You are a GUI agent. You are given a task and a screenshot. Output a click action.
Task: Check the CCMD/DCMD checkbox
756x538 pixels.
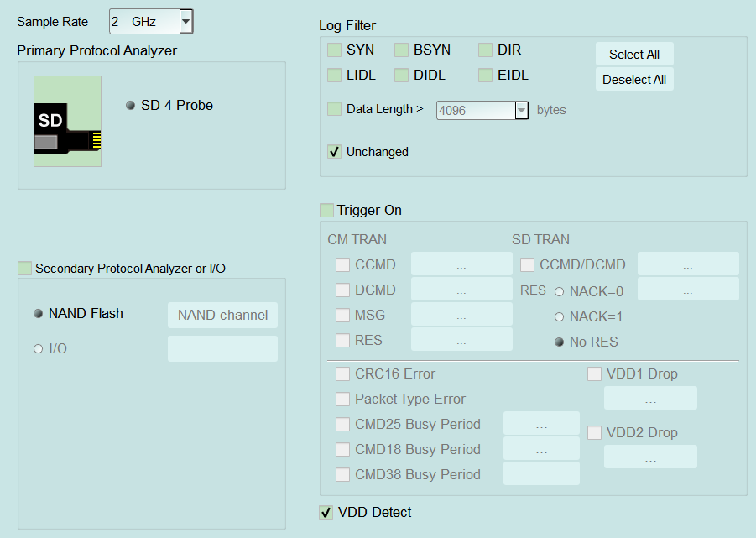pyautogui.click(x=527, y=264)
